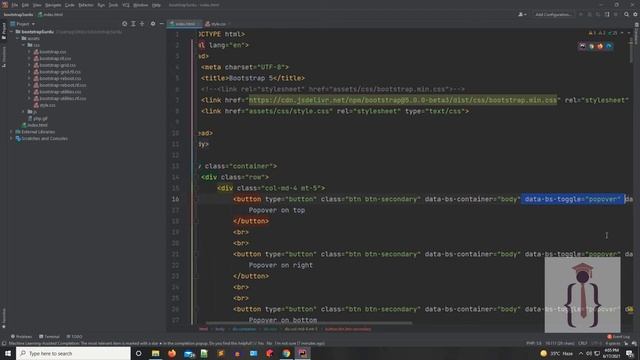Open Sublime Text from the taskbar

pos(221,353)
